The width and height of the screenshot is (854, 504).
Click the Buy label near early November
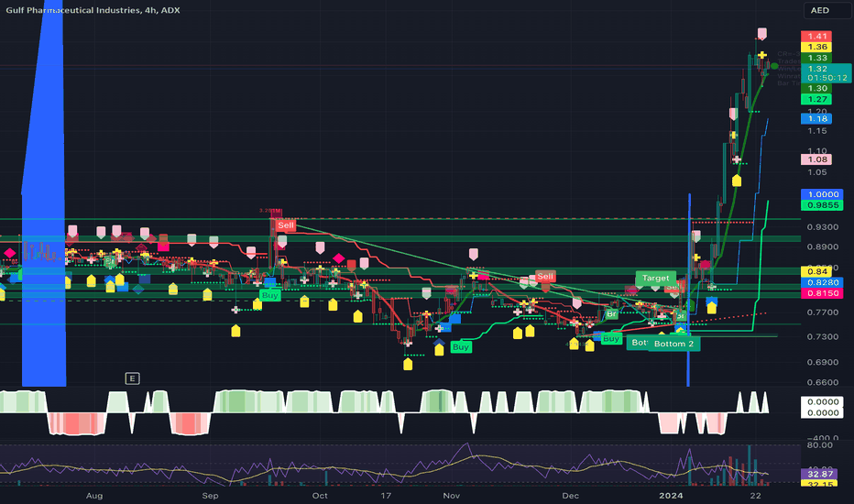click(460, 347)
